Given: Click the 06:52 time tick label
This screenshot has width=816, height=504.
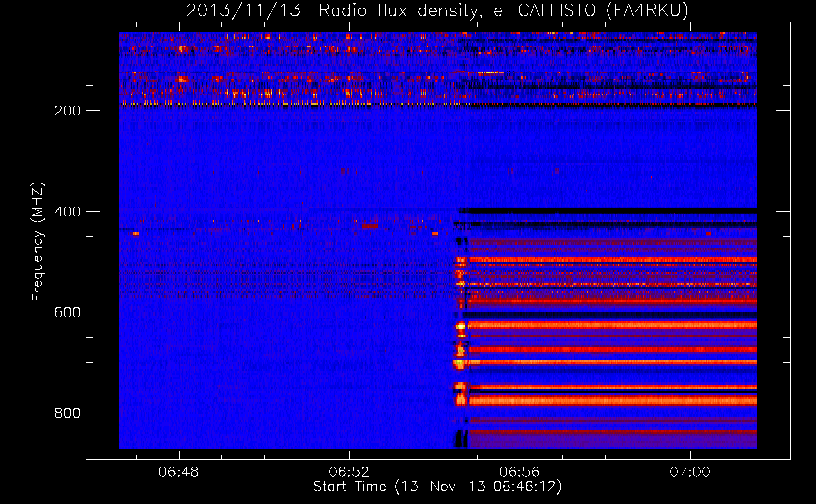Looking at the screenshot, I should [349, 472].
